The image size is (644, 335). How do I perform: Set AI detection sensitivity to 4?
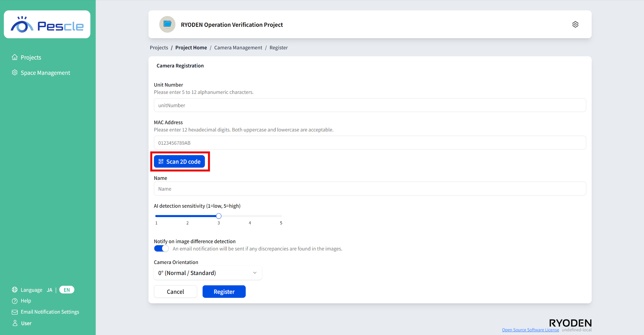pyautogui.click(x=250, y=216)
